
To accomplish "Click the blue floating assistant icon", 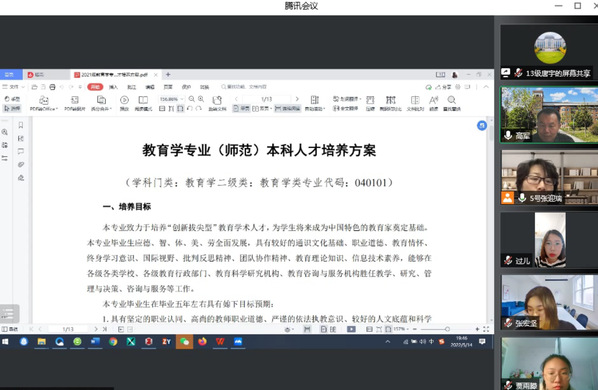I will pyautogui.click(x=482, y=125).
